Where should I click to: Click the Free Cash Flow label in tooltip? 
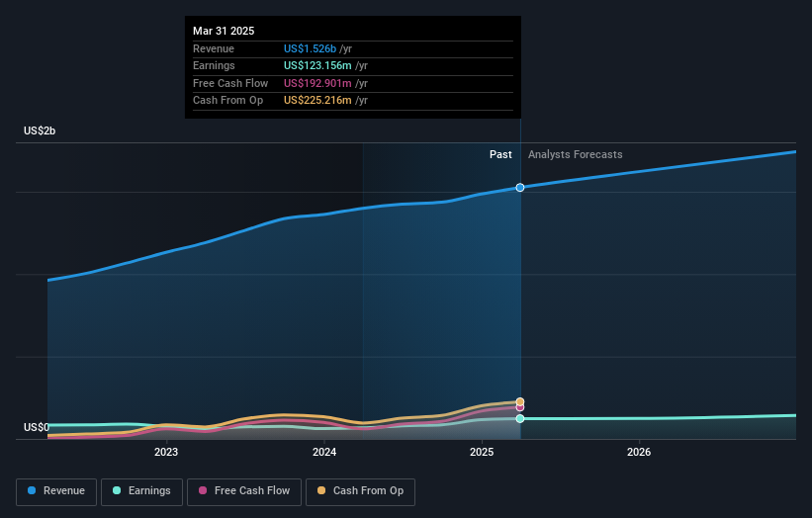pos(230,83)
